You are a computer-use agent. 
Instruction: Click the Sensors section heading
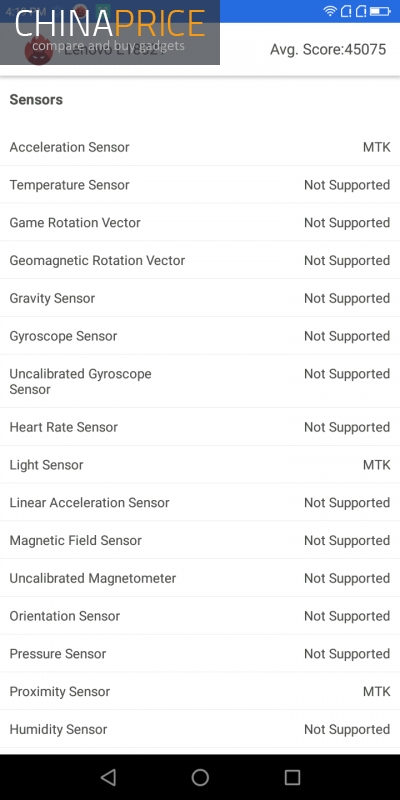click(36, 99)
